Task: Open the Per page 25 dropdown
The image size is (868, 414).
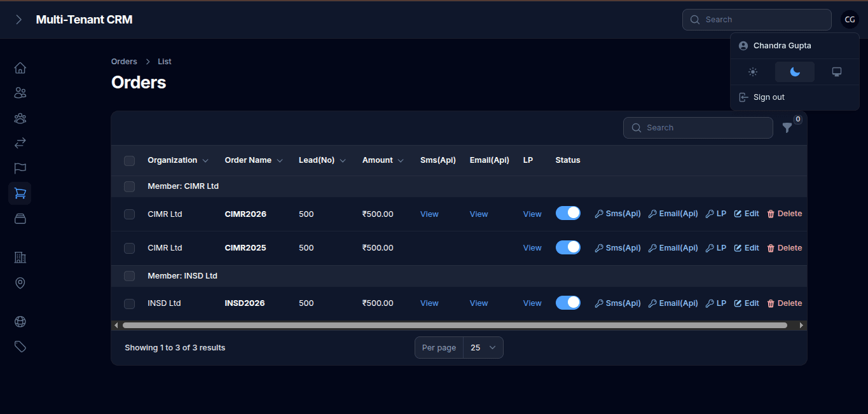Action: (483, 348)
